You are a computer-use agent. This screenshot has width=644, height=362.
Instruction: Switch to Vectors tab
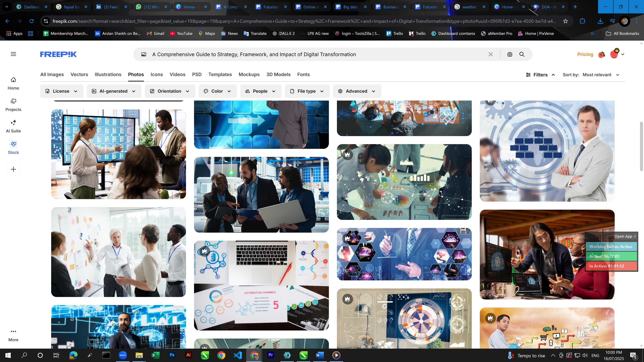79,74
